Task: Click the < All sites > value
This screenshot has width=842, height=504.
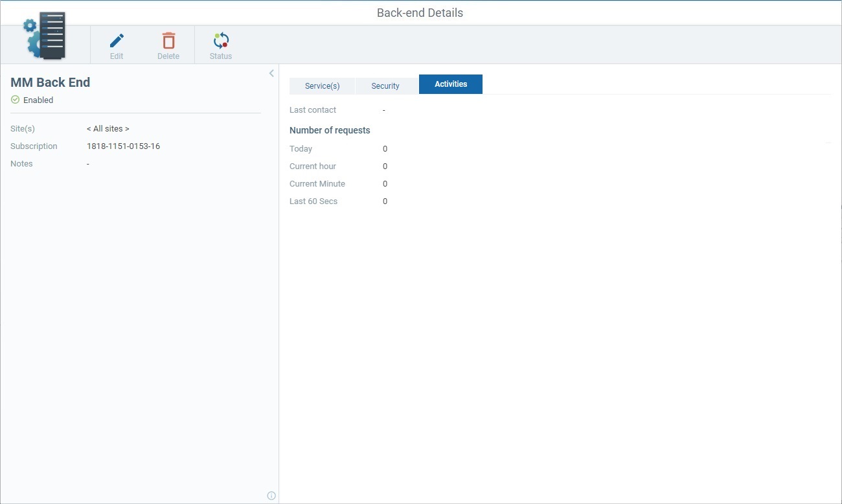Action: point(108,128)
